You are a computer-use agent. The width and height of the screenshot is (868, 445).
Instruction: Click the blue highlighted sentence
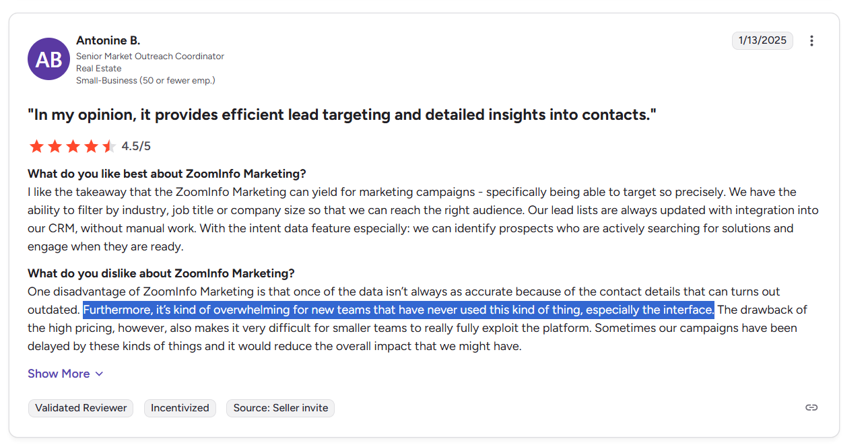click(x=399, y=310)
